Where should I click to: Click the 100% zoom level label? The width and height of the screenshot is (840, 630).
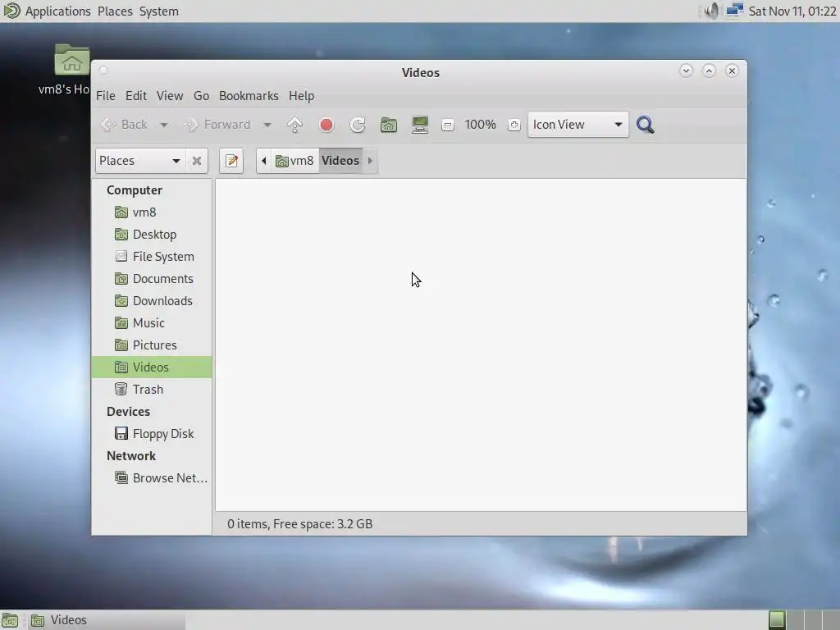pyautogui.click(x=481, y=125)
